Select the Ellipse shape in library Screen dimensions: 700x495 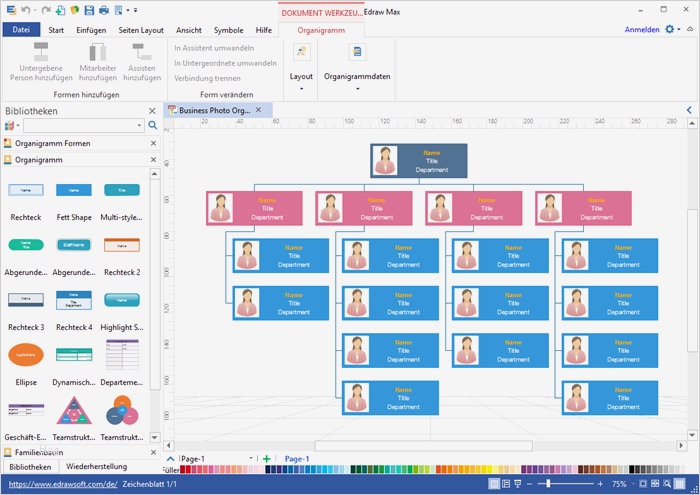tap(26, 355)
